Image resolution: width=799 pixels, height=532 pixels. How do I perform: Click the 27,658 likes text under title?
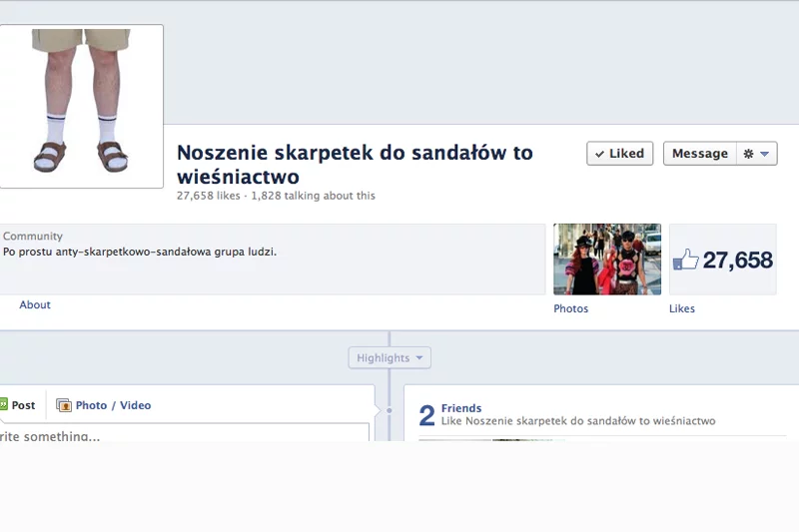point(209,196)
